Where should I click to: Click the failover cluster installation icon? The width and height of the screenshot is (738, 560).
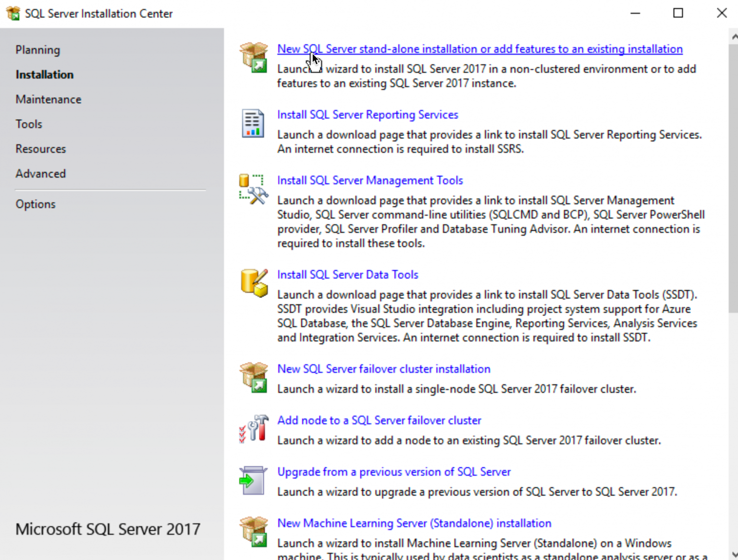click(253, 377)
